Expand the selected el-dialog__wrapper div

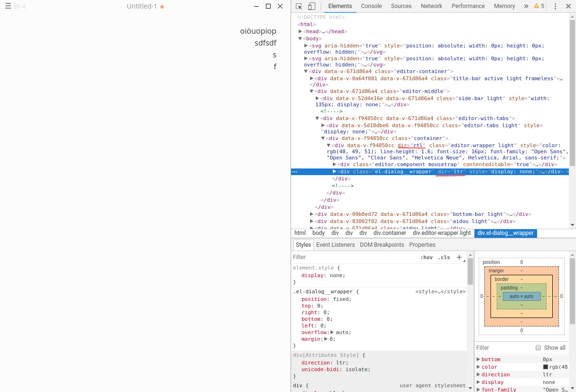335,171
